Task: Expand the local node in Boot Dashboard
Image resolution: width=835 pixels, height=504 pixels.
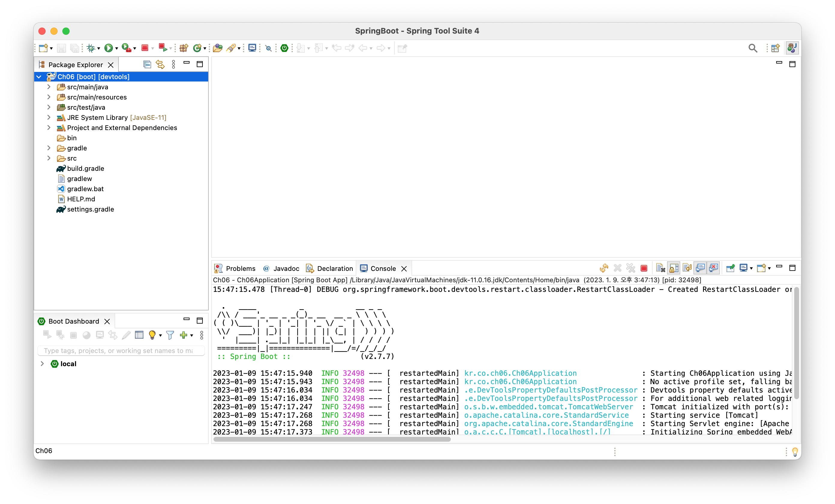Action: (x=42, y=363)
